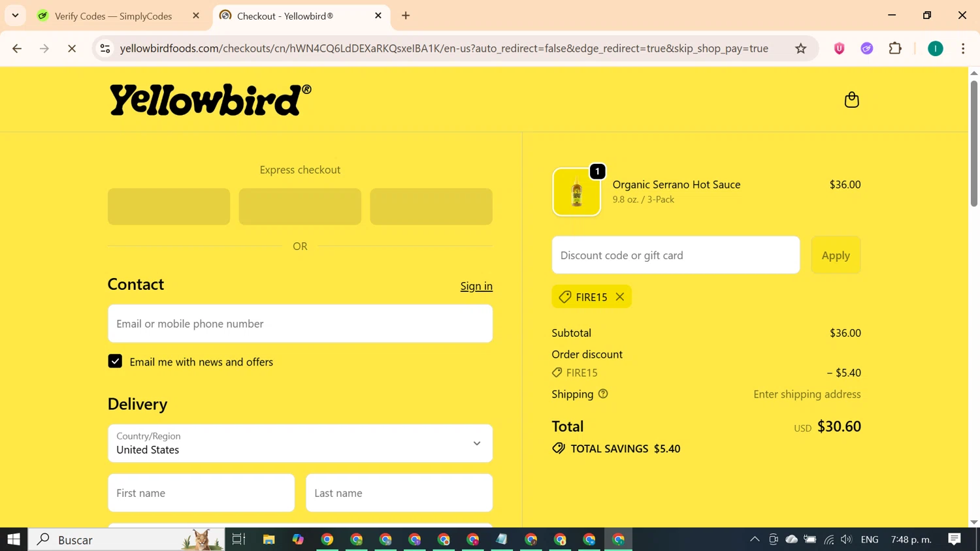Open the uBlock shield extension icon
Image resolution: width=980 pixels, height=551 pixels.
pyautogui.click(x=840, y=48)
